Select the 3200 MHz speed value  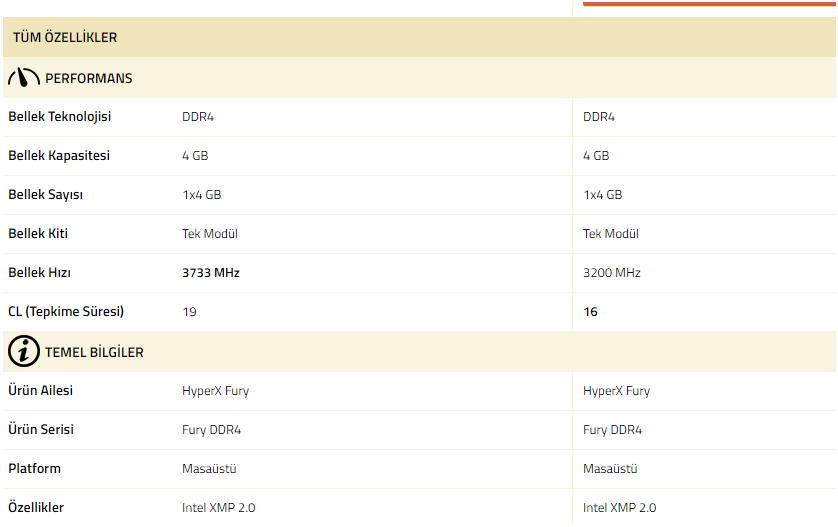[x=611, y=273]
